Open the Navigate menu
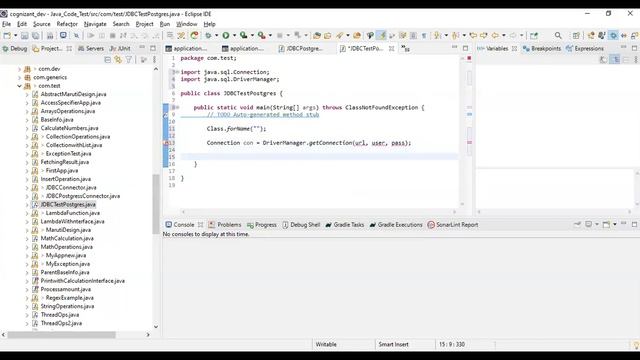The image size is (640, 360). 95,24
